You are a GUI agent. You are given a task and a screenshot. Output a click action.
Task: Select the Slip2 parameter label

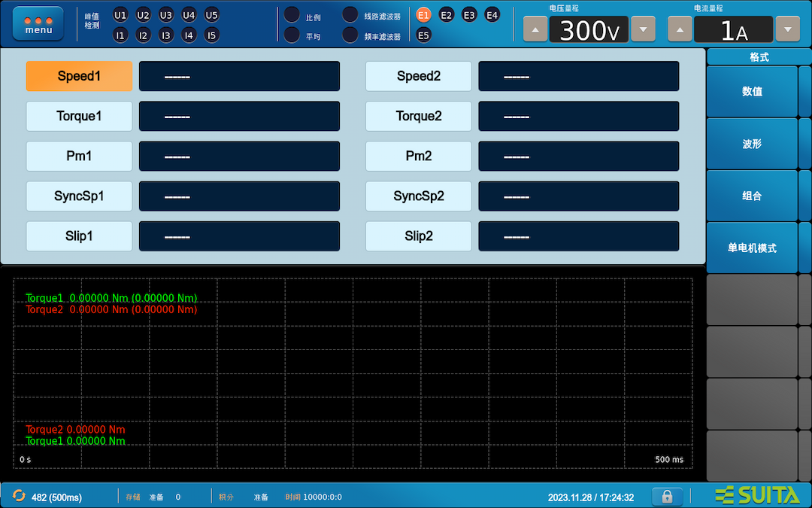[x=419, y=236]
